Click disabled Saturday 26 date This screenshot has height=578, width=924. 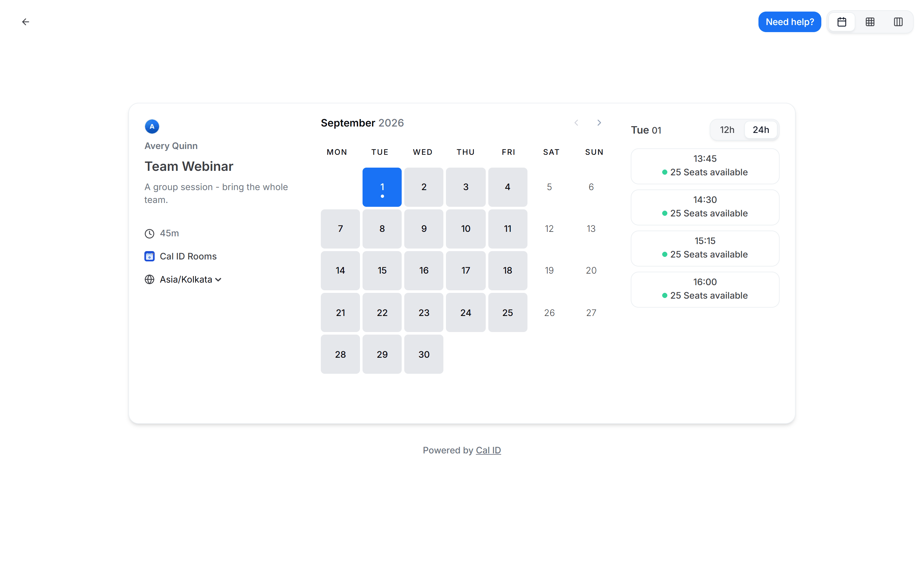pos(549,312)
